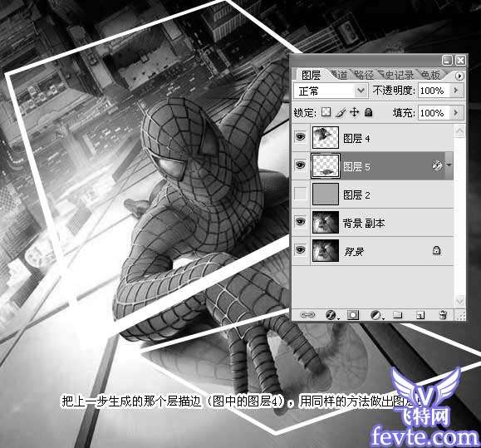
Task: Hide the 背景 副本 layer
Action: click(x=301, y=222)
